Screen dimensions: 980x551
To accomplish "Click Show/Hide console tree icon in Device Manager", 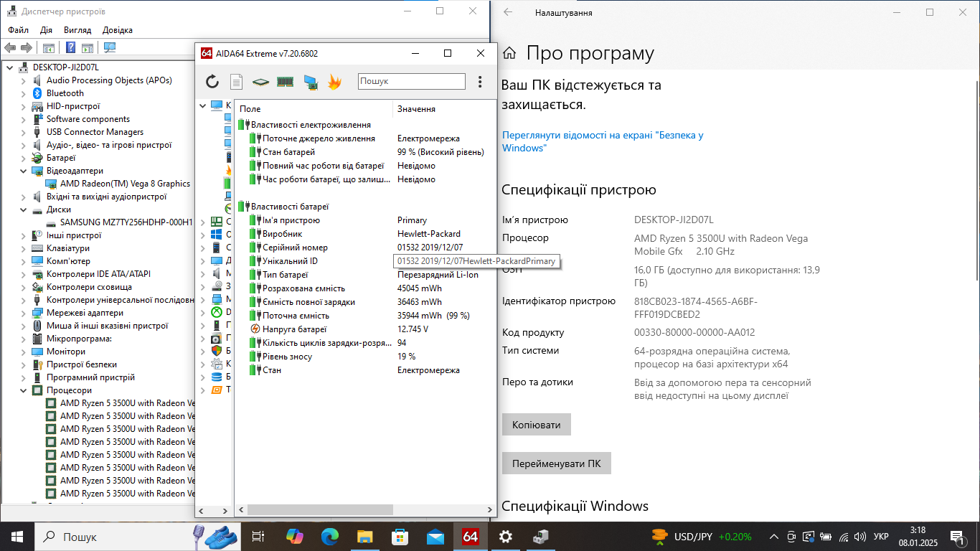I will [49, 48].
